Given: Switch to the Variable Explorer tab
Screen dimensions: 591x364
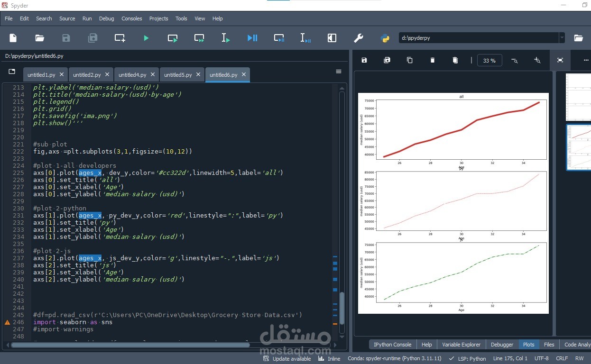Looking at the screenshot, I should pyautogui.click(x=461, y=345).
